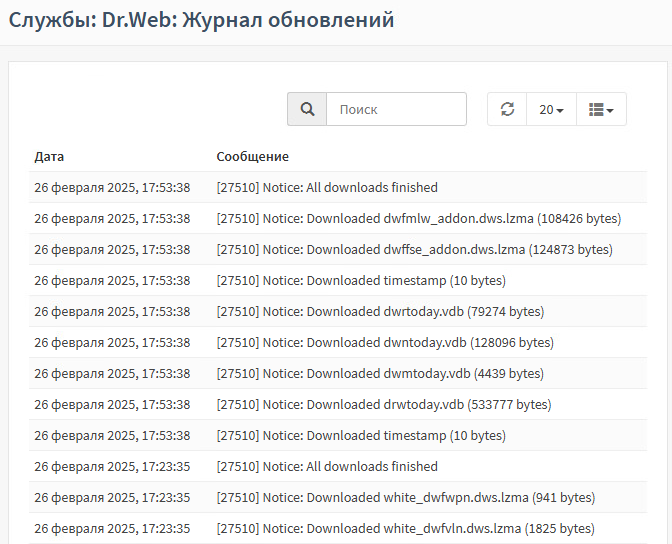Screen dimensions: 672x544
Task: Select the dwmtoday.vdb (4439 bytes) message
Action: 380,373
